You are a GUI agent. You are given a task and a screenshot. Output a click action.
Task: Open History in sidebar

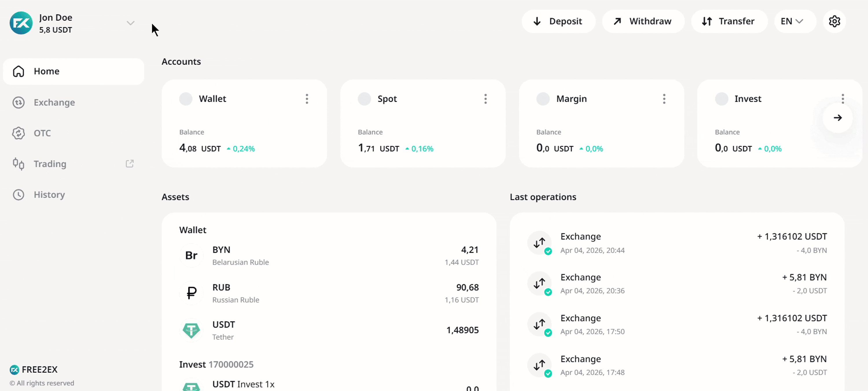pyautogui.click(x=49, y=195)
